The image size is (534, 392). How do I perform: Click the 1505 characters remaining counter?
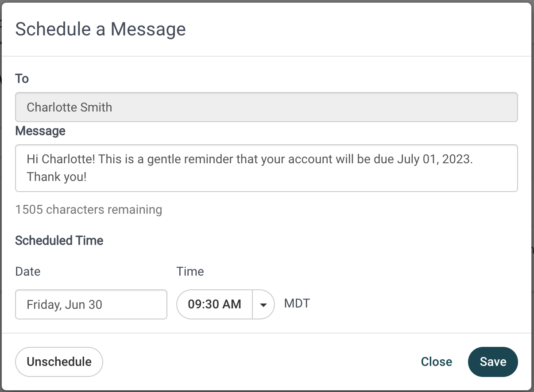coord(89,209)
